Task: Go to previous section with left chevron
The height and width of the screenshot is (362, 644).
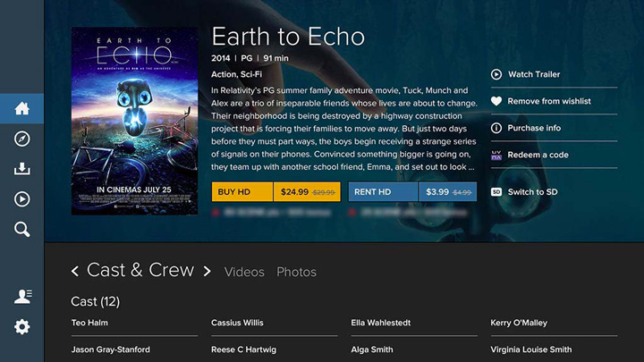Action: [75, 271]
